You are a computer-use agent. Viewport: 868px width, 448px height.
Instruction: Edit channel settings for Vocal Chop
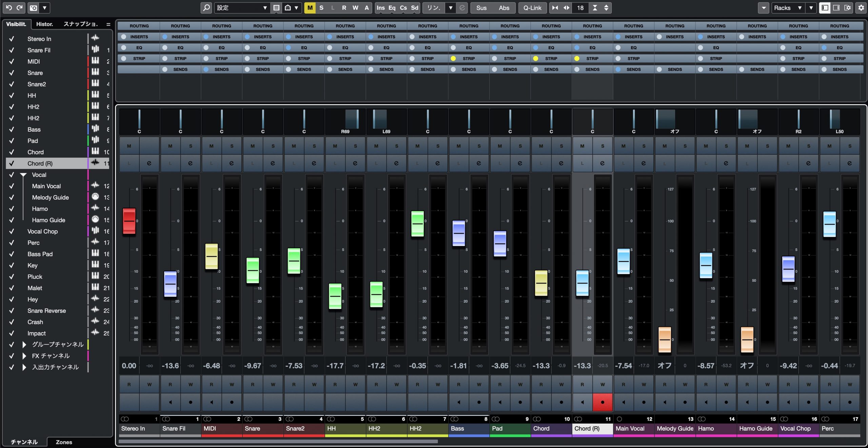[809, 163]
